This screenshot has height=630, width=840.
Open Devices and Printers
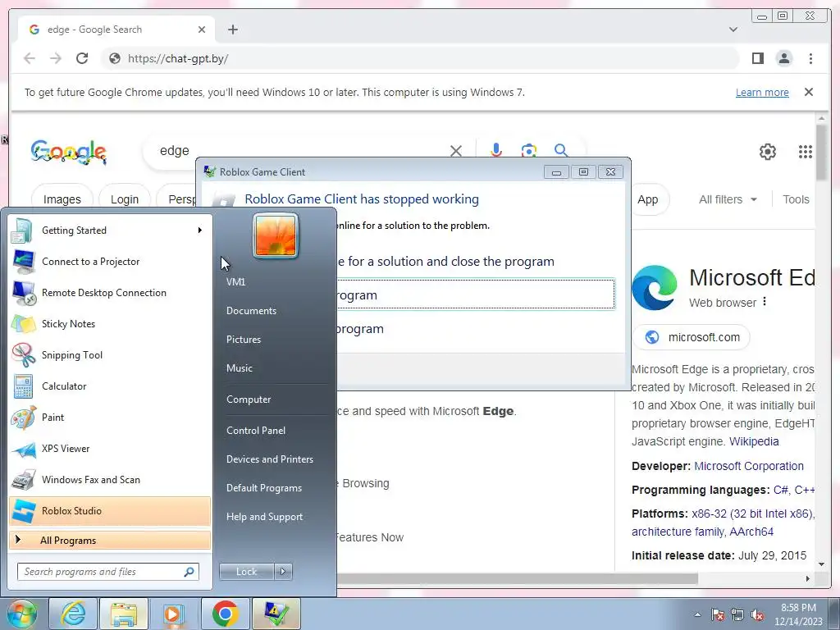click(269, 459)
